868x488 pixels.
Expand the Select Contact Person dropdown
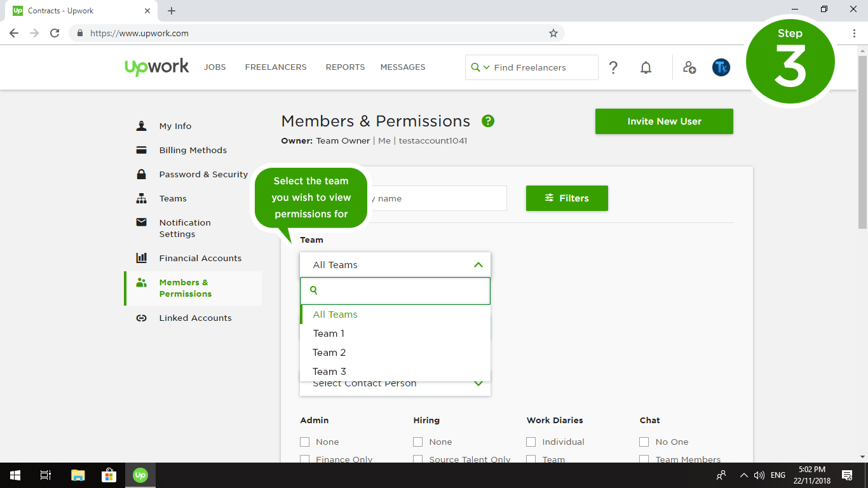point(478,384)
